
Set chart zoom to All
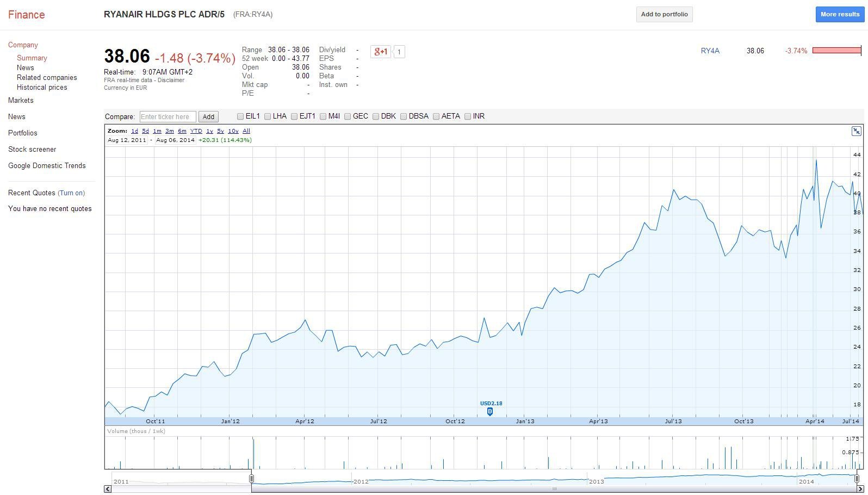point(246,131)
